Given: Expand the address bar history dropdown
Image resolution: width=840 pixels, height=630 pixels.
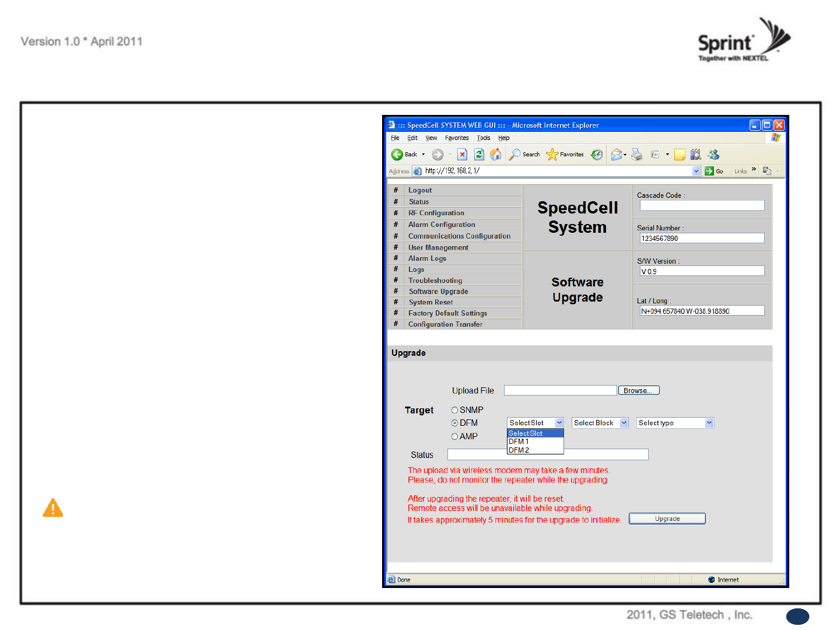Looking at the screenshot, I should coord(696,171).
